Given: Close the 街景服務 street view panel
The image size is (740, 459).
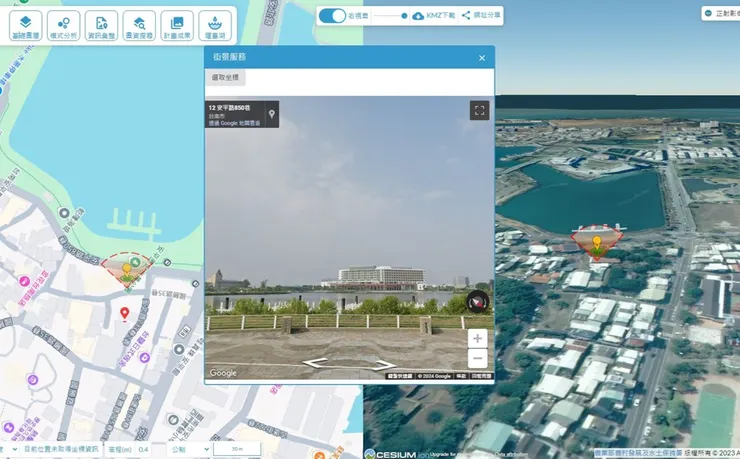Looking at the screenshot, I should click(x=482, y=58).
